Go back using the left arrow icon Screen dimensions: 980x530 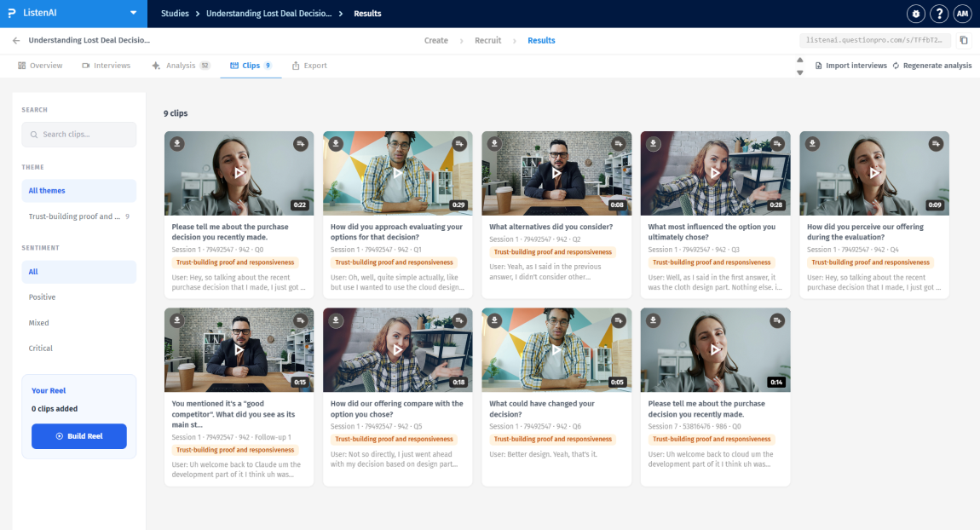click(x=16, y=40)
